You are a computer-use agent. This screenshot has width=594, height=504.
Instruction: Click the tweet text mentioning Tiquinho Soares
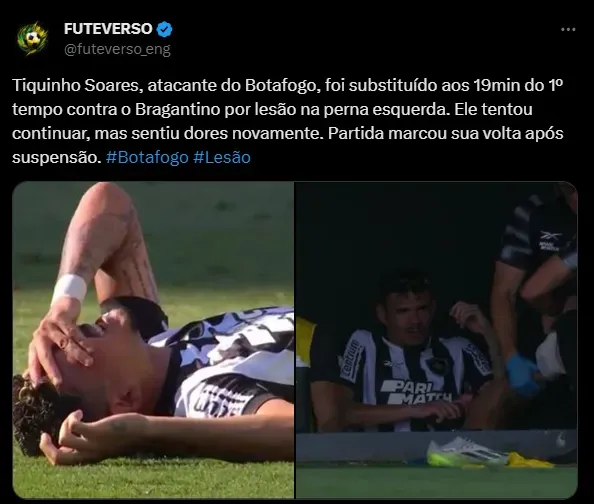pyautogui.click(x=288, y=121)
